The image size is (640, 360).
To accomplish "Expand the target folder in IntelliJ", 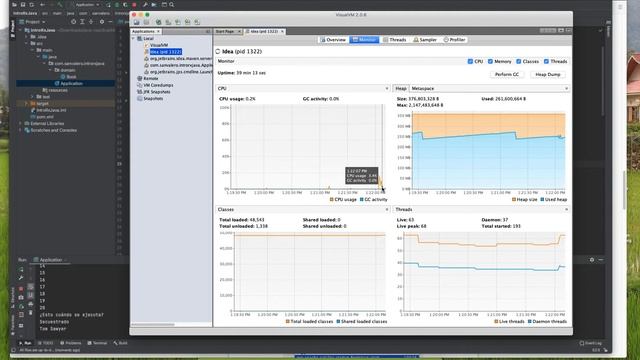I will click(x=27, y=104).
